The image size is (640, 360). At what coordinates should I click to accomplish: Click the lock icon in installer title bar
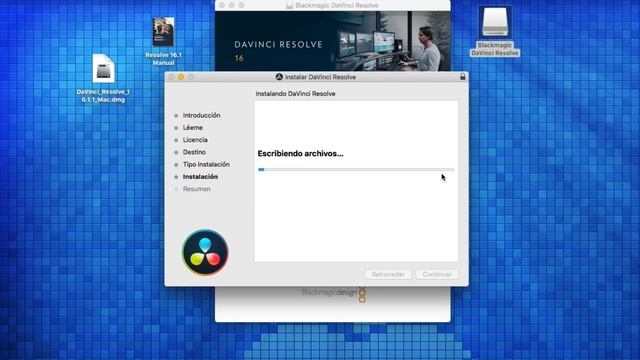(462, 76)
